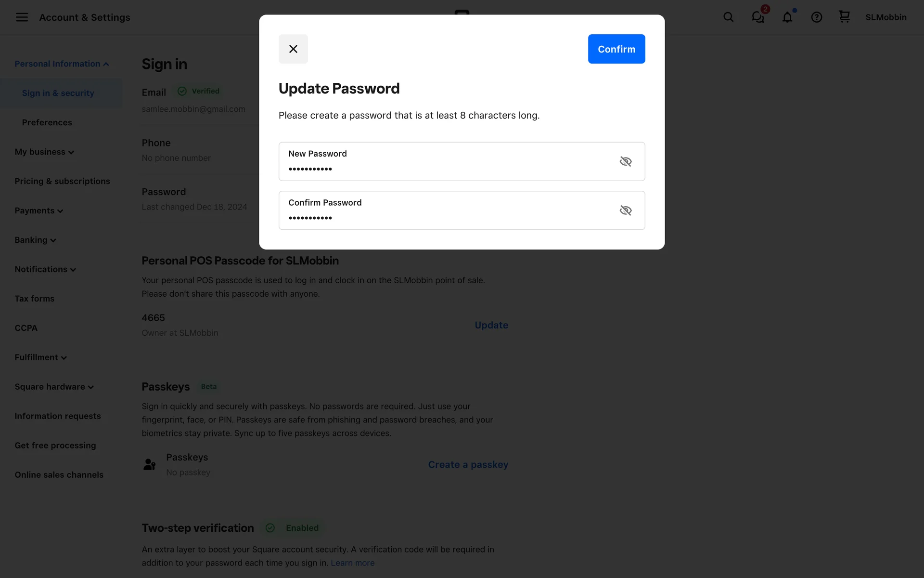924x578 pixels.
Task: Show the New Password characters
Action: [625, 161]
